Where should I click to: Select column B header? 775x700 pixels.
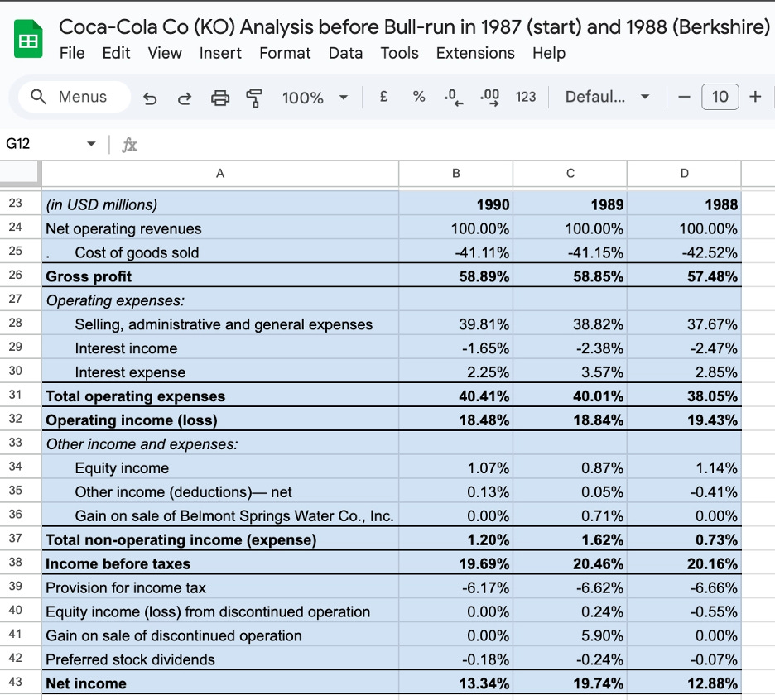click(455, 174)
